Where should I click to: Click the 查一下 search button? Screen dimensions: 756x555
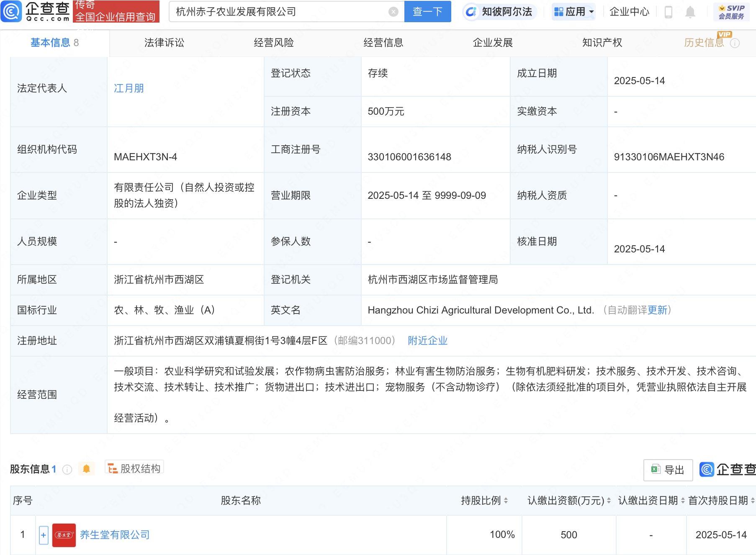(x=427, y=12)
